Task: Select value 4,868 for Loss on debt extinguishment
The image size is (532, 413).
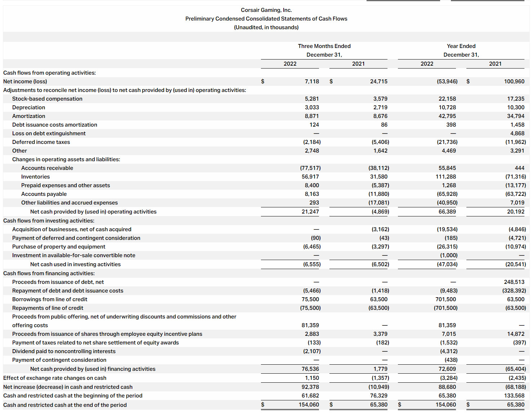Action: [517, 133]
